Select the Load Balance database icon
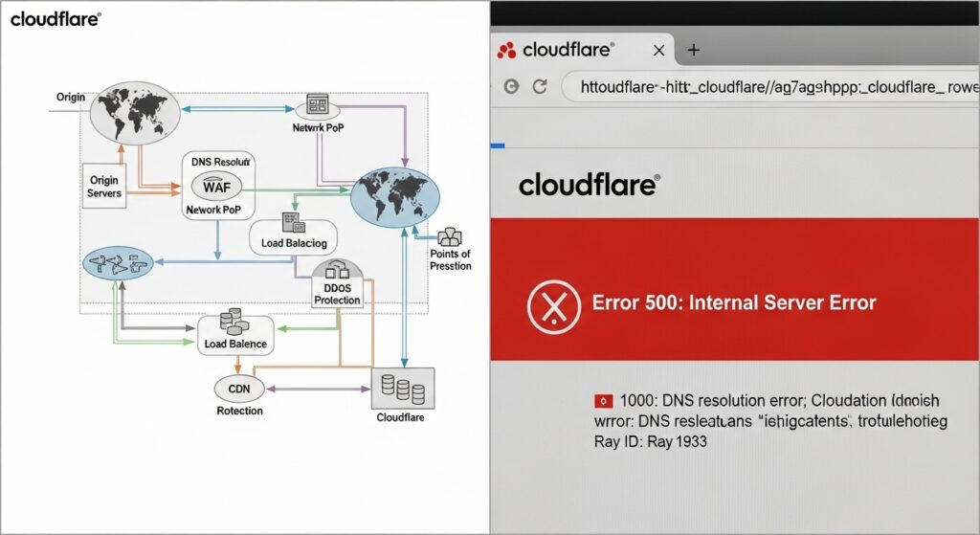 tap(234, 323)
